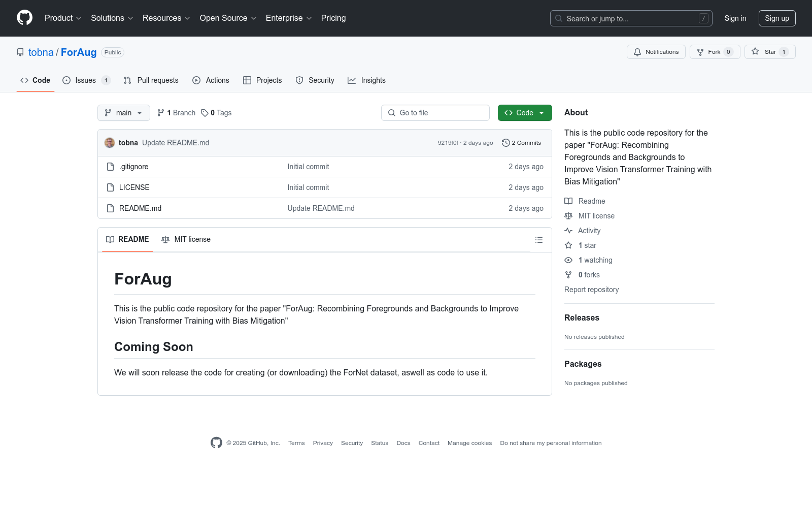Select the README tab in file viewer

(127, 239)
